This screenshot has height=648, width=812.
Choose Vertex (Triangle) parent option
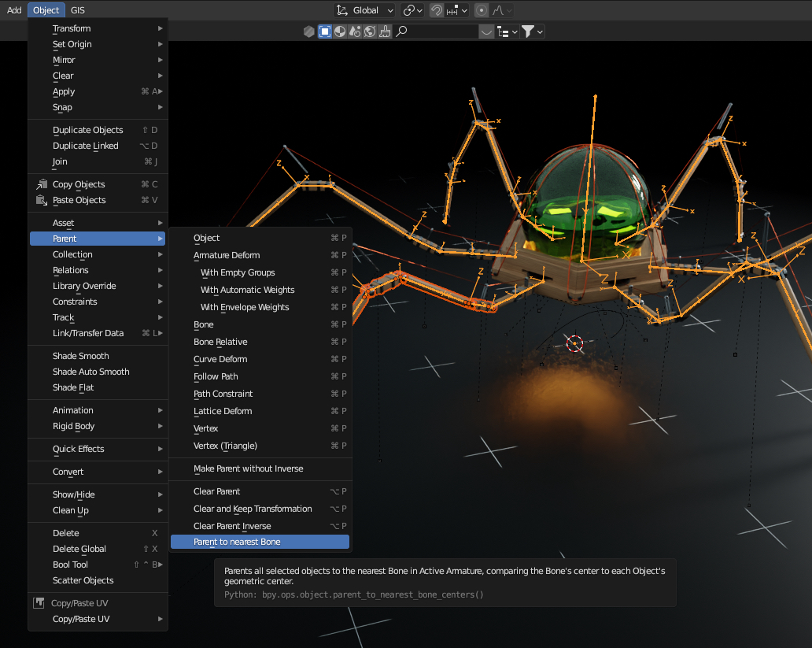pos(260,446)
